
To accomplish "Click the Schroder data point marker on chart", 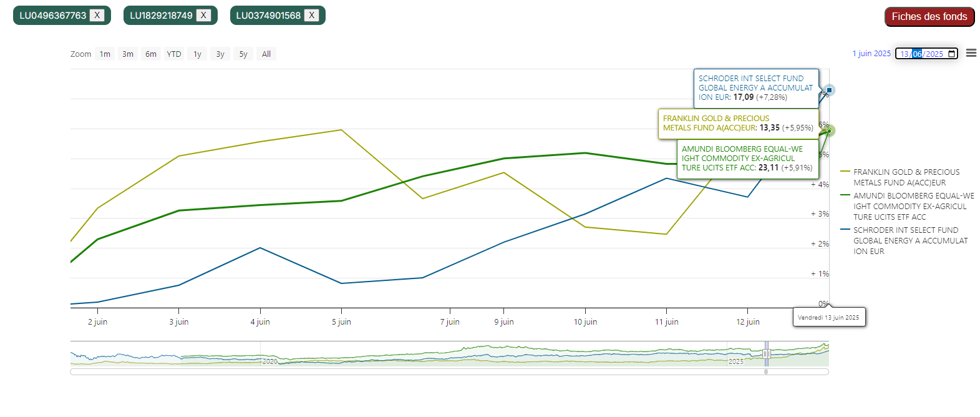I will click(829, 91).
